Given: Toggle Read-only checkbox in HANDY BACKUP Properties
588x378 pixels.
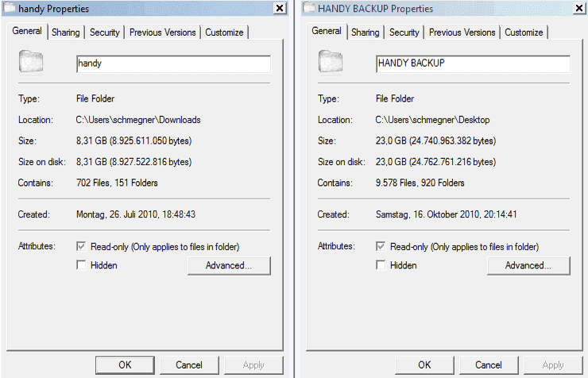Looking at the screenshot, I should coord(381,246).
